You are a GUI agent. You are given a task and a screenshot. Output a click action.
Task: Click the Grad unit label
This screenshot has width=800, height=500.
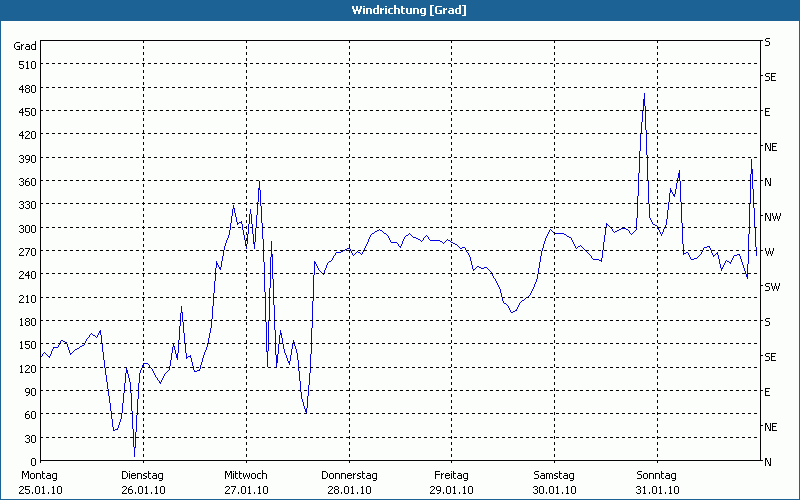tap(25, 46)
